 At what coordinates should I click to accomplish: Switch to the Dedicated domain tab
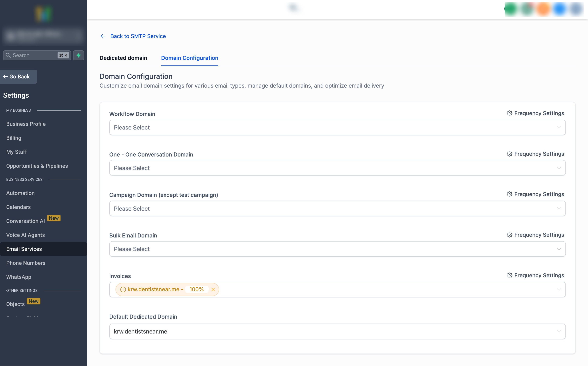(x=123, y=58)
